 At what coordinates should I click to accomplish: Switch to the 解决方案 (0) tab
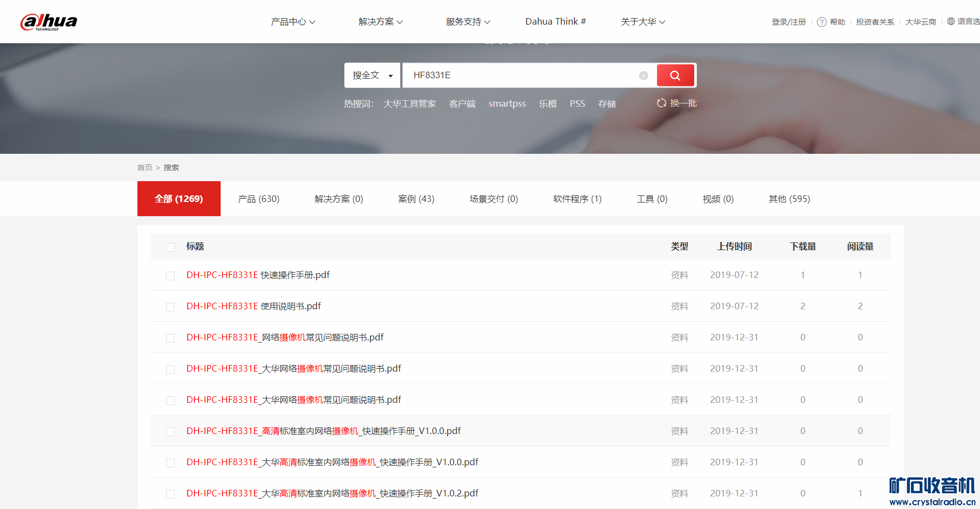pyautogui.click(x=339, y=199)
